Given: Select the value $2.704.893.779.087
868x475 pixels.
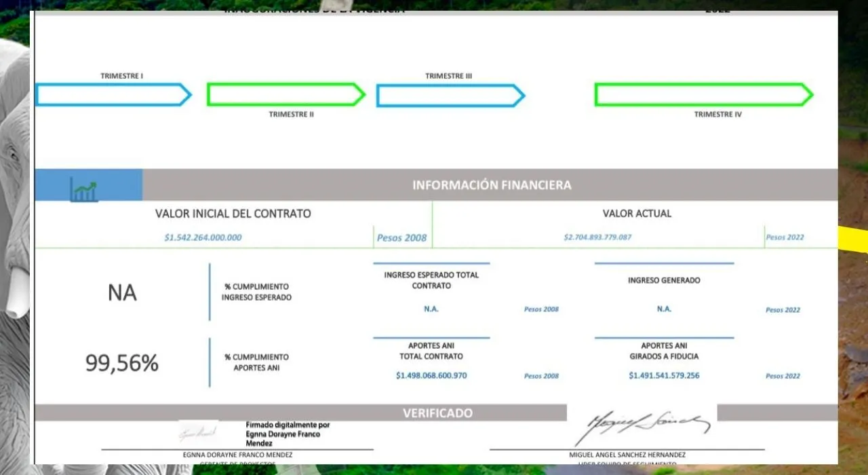Looking at the screenshot, I should coord(597,237).
